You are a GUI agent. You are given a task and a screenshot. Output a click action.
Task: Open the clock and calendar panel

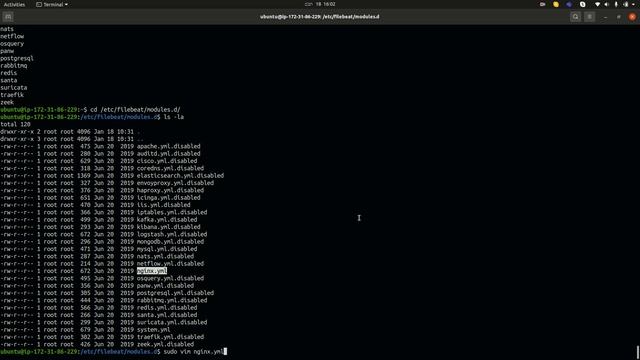pos(320,4)
